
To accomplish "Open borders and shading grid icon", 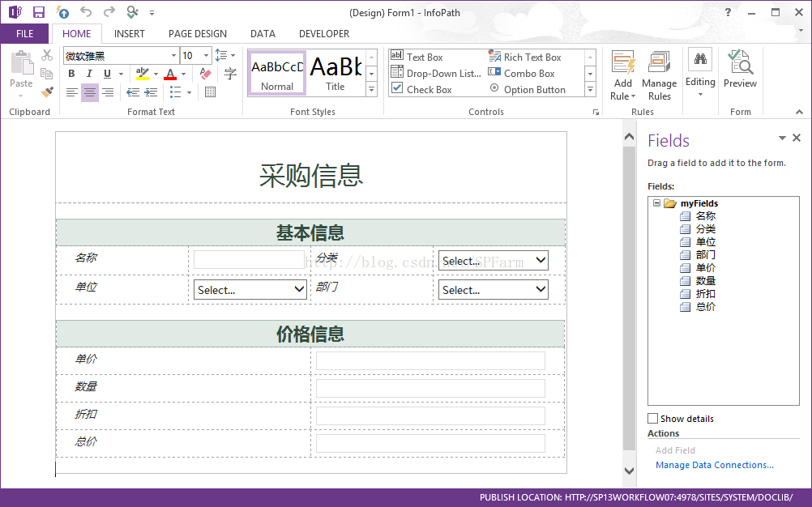I will (210, 92).
